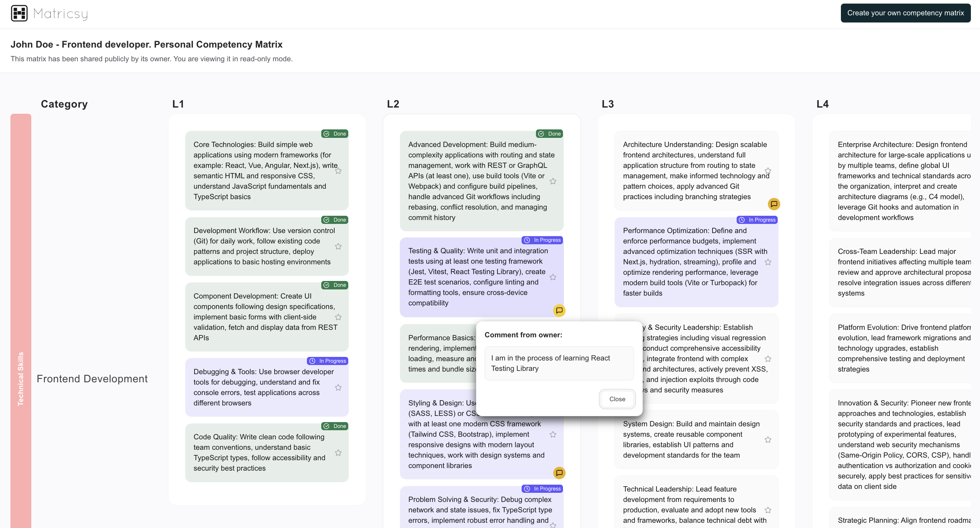Close the owner comment popup
This screenshot has height=528, width=980.
[x=617, y=399]
